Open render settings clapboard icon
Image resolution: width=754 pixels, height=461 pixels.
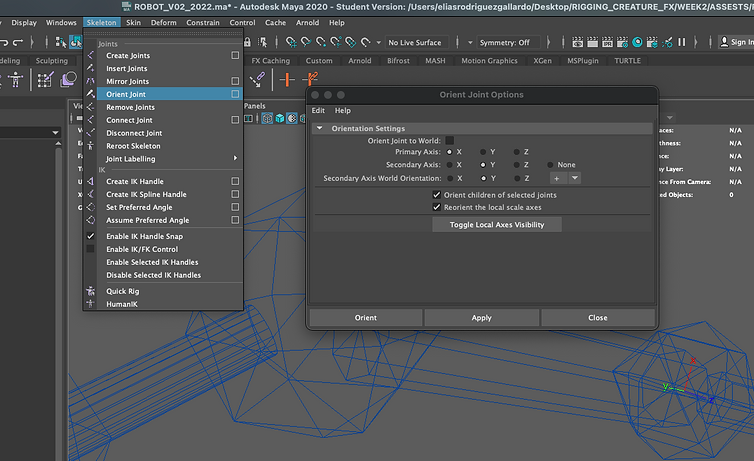tap(622, 42)
